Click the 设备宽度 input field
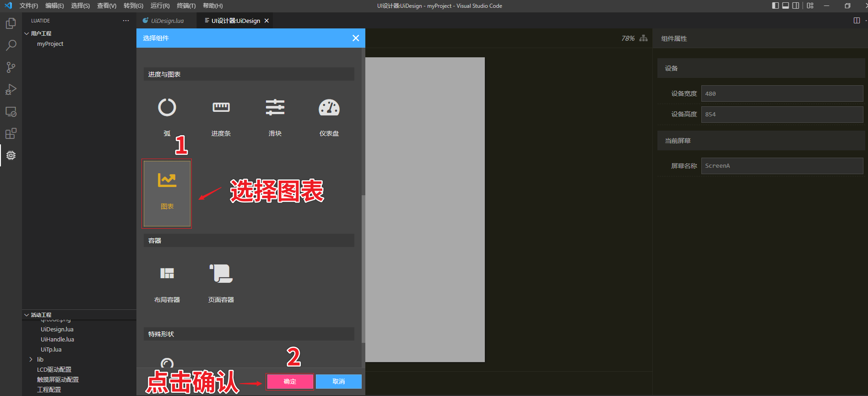868x396 pixels. click(782, 93)
